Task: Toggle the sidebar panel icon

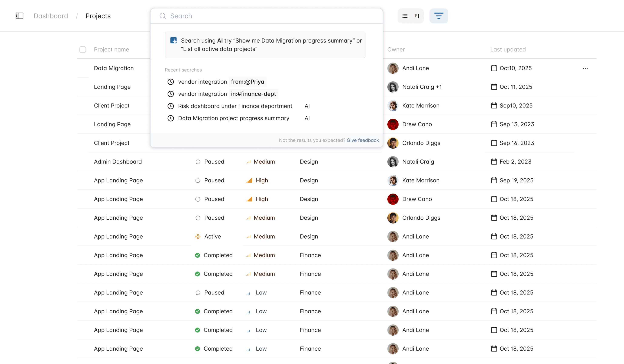Action: click(19, 16)
